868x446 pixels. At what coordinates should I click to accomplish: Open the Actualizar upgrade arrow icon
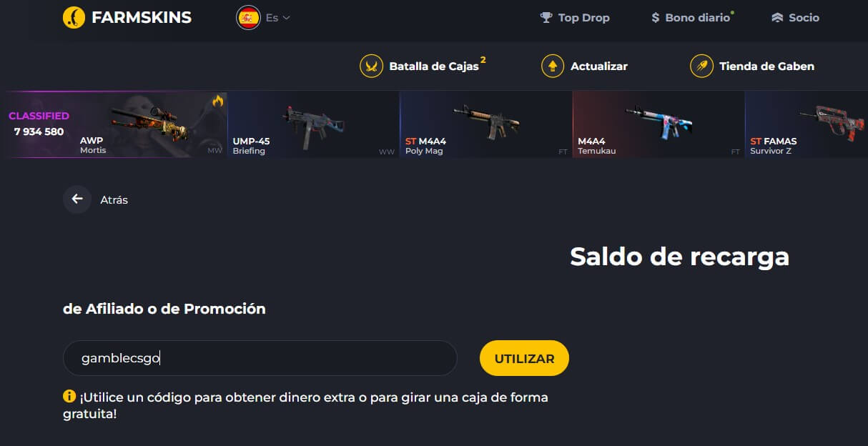pyautogui.click(x=553, y=66)
